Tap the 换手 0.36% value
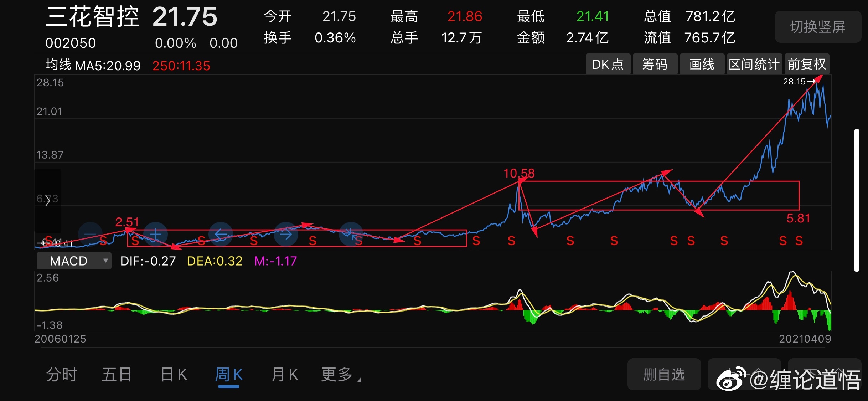Screen dimensions: 868x401 (335, 38)
